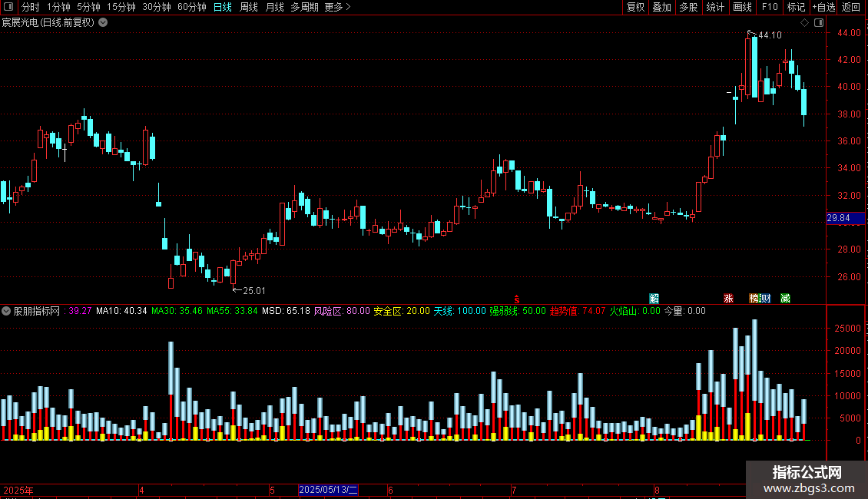Open the F10 company info
This screenshot has height=499, width=868.
(x=770, y=7)
